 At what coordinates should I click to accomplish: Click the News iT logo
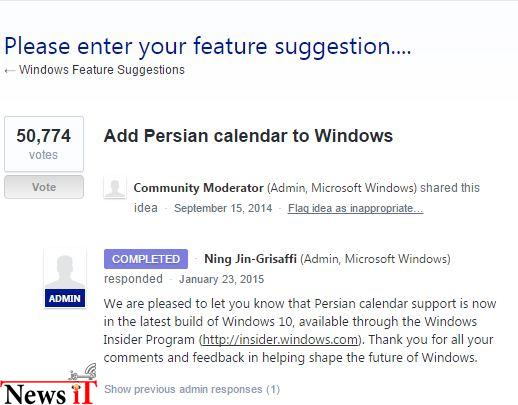click(49, 392)
